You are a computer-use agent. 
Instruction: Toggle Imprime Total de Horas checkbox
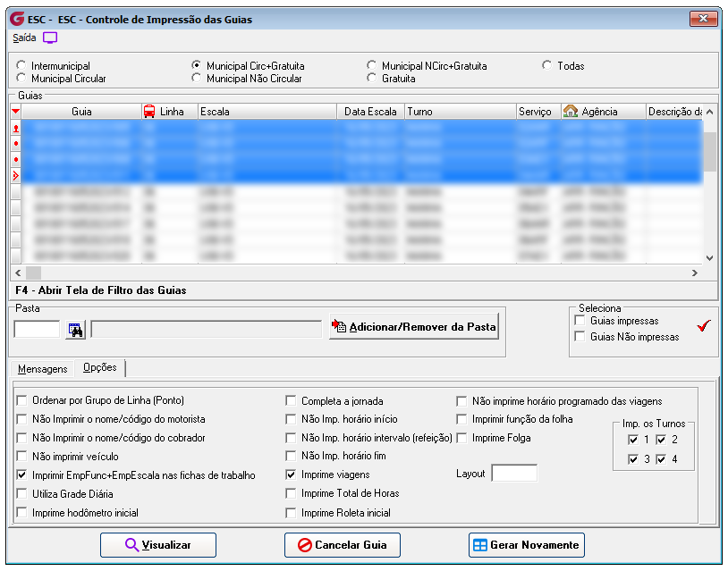[x=291, y=493]
